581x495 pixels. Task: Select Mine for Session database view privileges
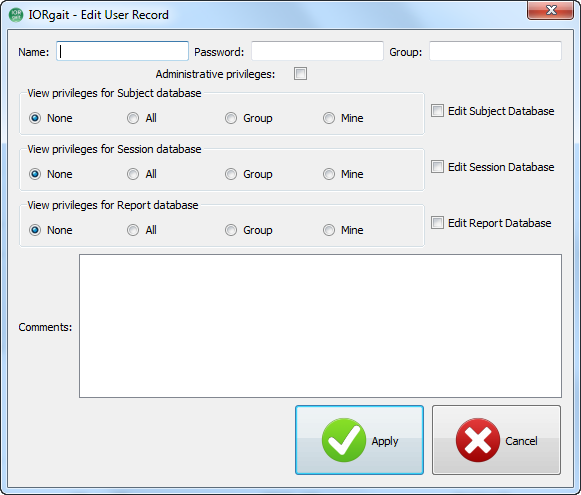[x=329, y=174]
